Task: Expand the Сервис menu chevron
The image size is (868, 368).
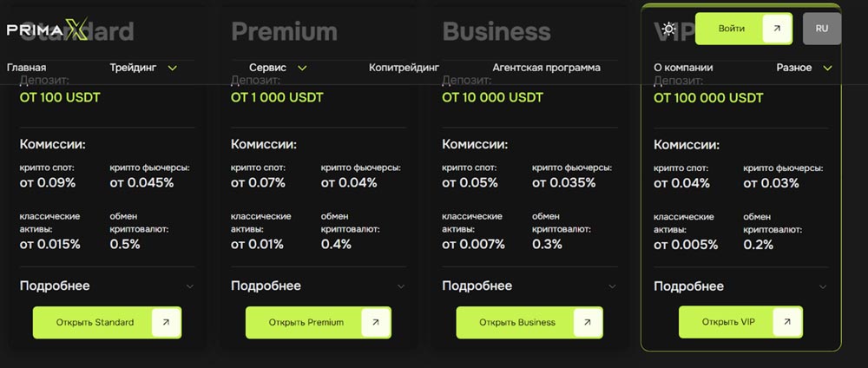Action: [x=302, y=68]
